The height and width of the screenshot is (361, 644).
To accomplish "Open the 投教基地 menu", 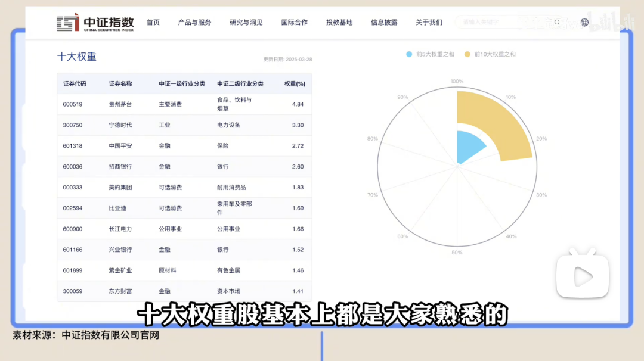I will click(x=339, y=23).
